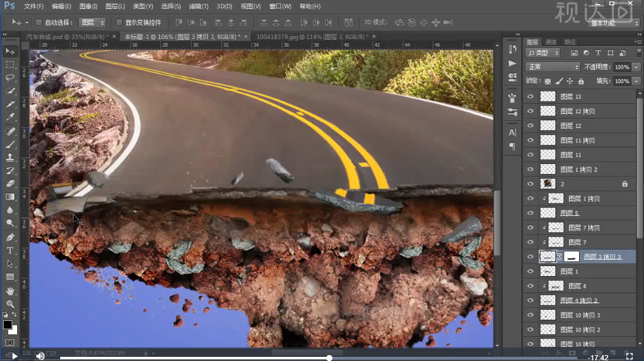This screenshot has height=361, width=644.
Task: Enable the show transform controls (显示变换控件) checkbox
Action: [x=119, y=22]
